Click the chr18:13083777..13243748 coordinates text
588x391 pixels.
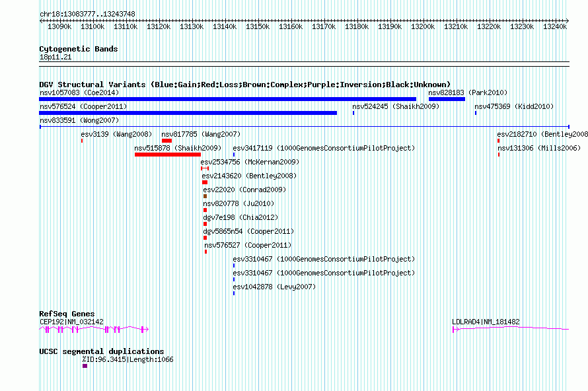click(87, 14)
